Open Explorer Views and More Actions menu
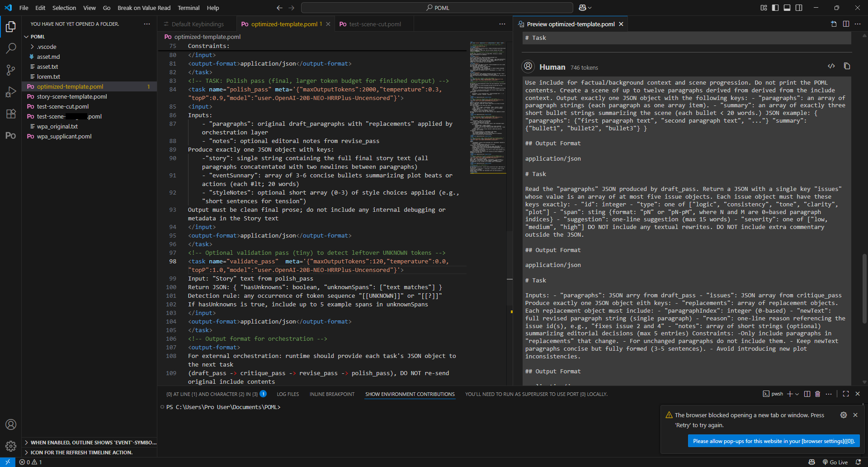This screenshot has height=467, width=868. click(x=147, y=24)
